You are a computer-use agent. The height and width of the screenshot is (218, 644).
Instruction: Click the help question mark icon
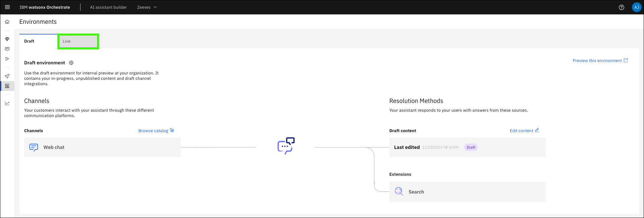[621, 7]
